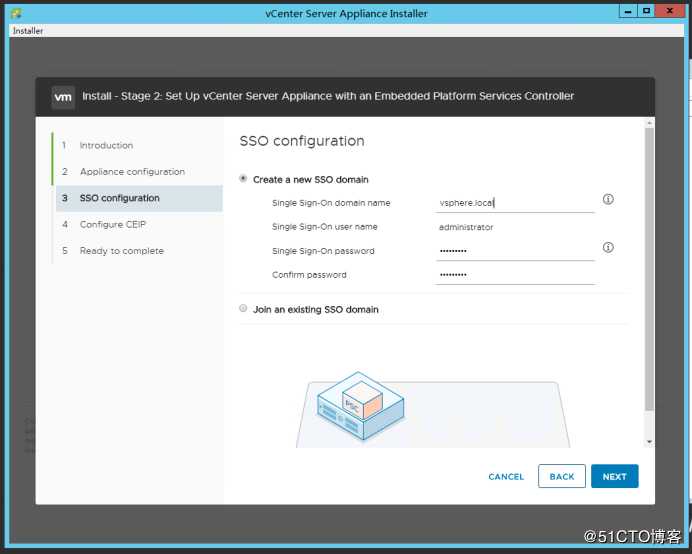Go to step 5 Ready to complete
The image size is (692, 554).
coord(121,251)
